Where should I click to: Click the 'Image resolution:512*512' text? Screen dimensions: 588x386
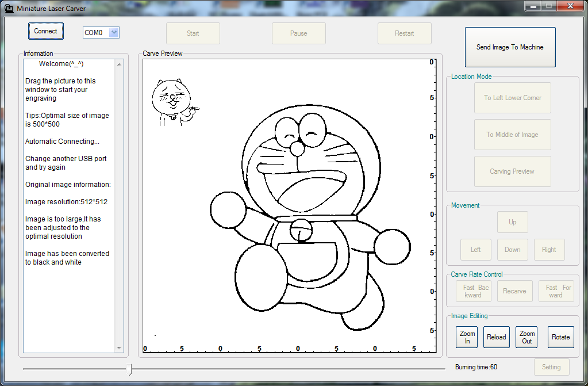[66, 202]
